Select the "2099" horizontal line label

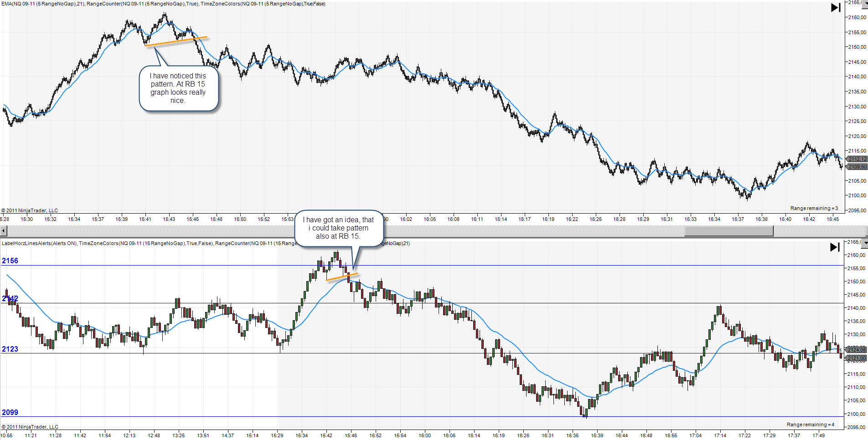click(x=10, y=413)
